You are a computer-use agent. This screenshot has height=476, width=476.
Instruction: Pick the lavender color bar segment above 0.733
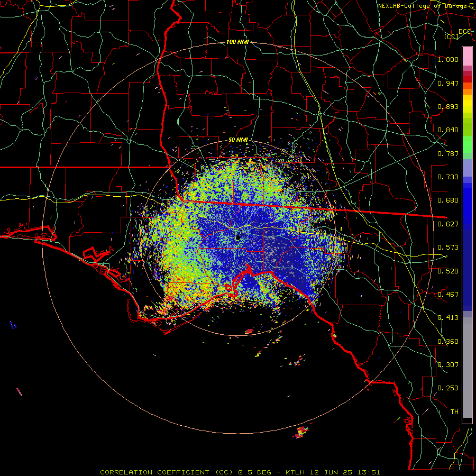(x=467, y=168)
